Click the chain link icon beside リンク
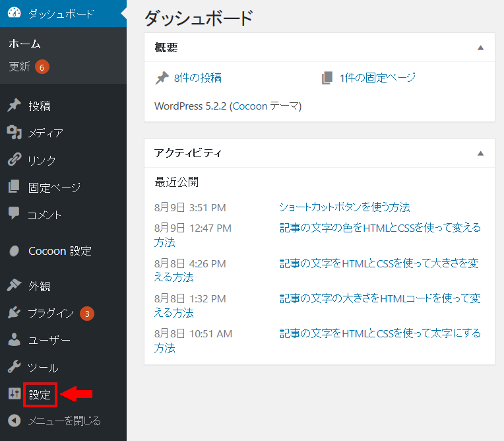 (14, 160)
